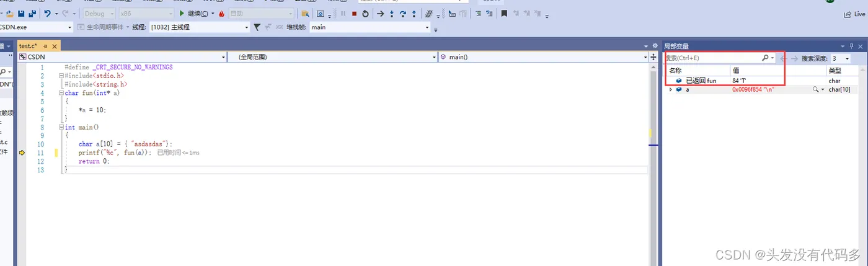Pause debugging with the Break All icon

[343, 13]
